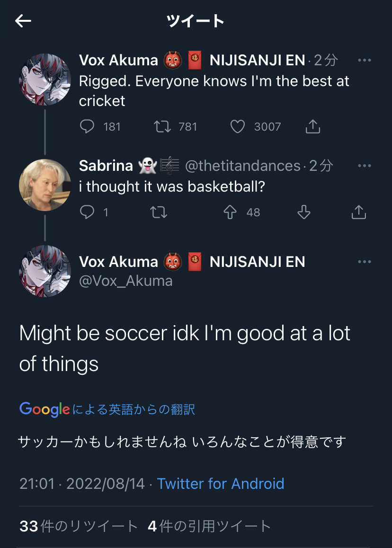Open Sabrina's profile picture
The height and width of the screenshot is (548, 392).
[45, 185]
